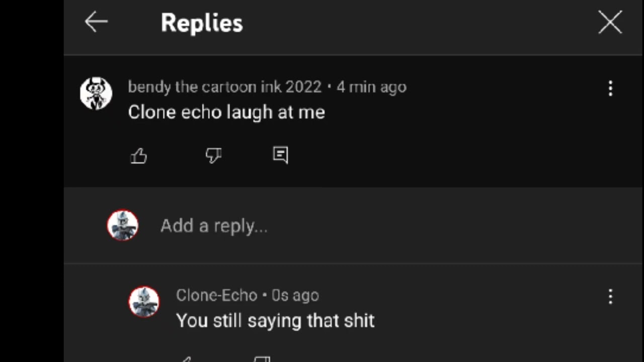The image size is (644, 362).
Task: Go back using the left arrow icon
Action: click(96, 22)
